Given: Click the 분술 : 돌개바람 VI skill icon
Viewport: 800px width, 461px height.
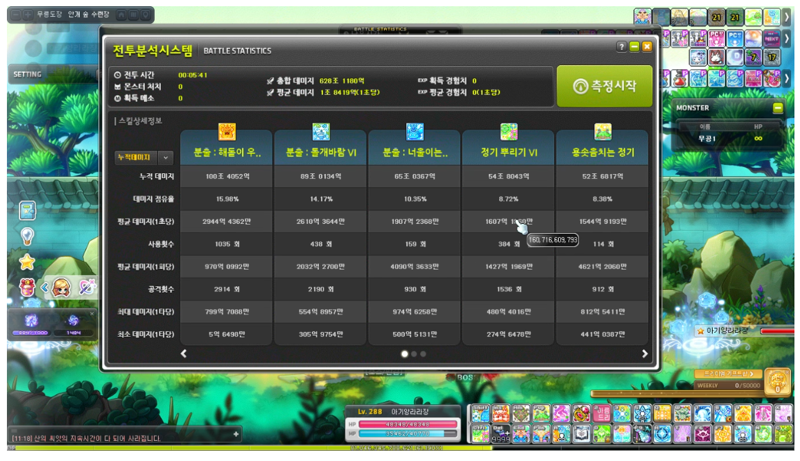Looking at the screenshot, I should coord(321,132).
